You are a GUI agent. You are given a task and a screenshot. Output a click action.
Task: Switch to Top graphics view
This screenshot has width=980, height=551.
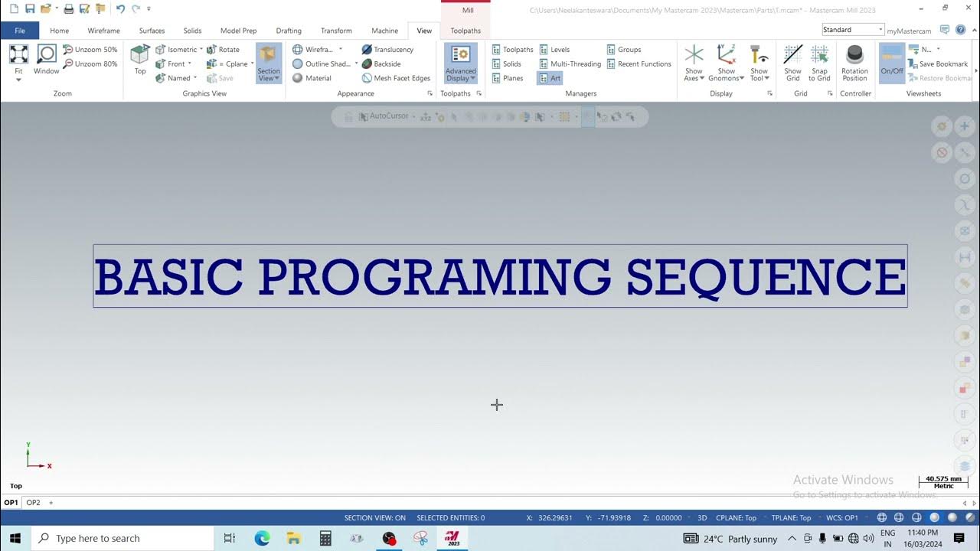140,60
